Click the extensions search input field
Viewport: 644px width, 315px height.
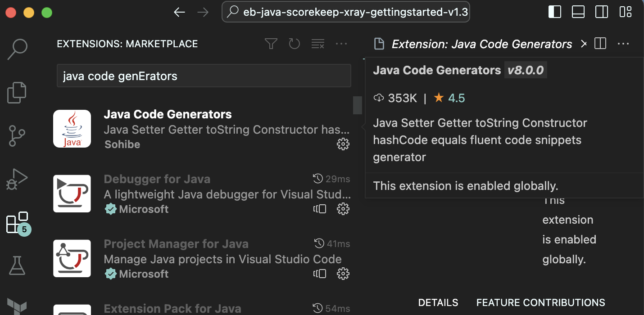pyautogui.click(x=204, y=76)
